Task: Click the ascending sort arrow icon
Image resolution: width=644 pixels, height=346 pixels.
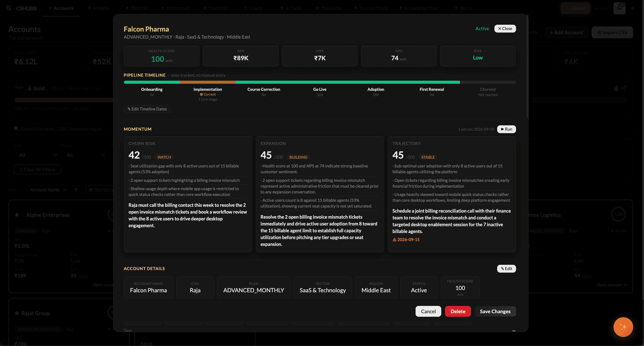Action: point(76,190)
